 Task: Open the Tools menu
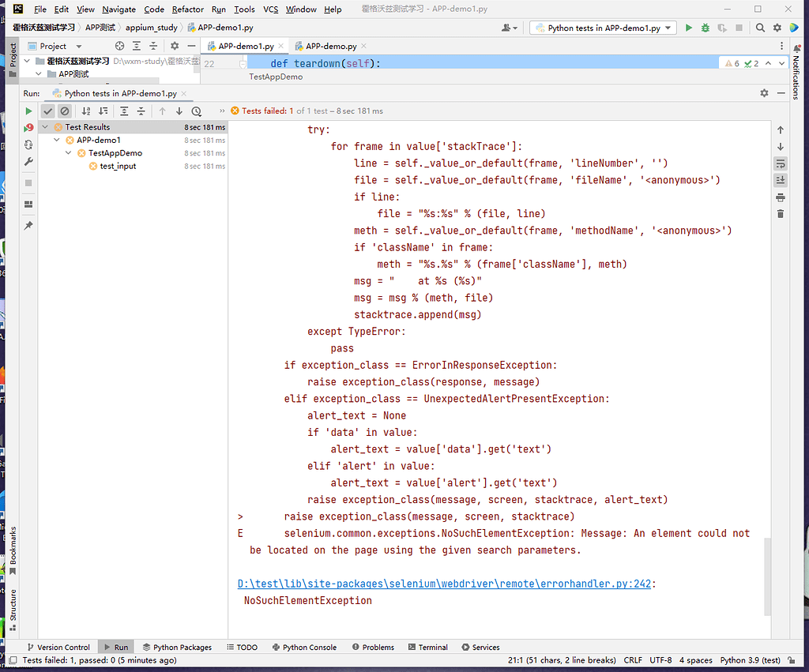point(244,9)
